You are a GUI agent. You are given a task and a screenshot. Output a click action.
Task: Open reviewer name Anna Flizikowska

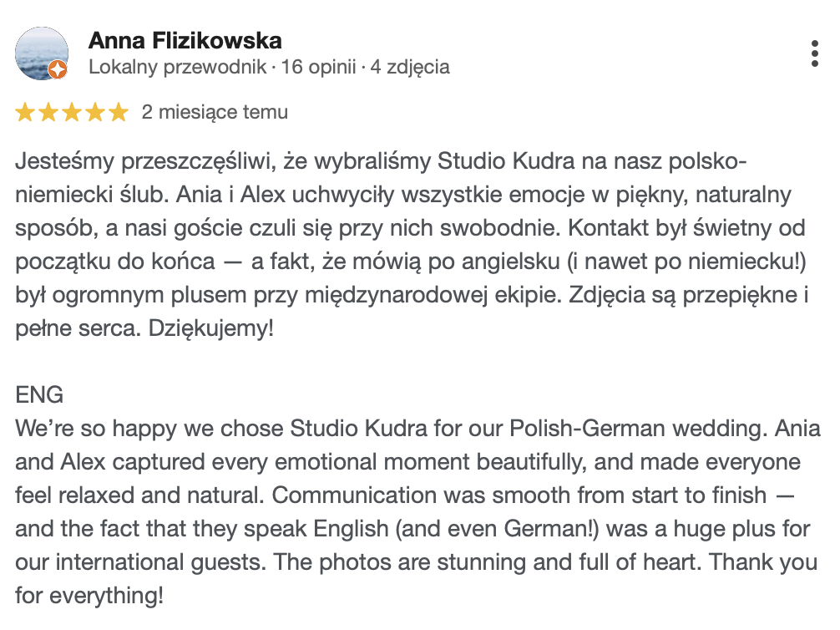click(x=185, y=40)
